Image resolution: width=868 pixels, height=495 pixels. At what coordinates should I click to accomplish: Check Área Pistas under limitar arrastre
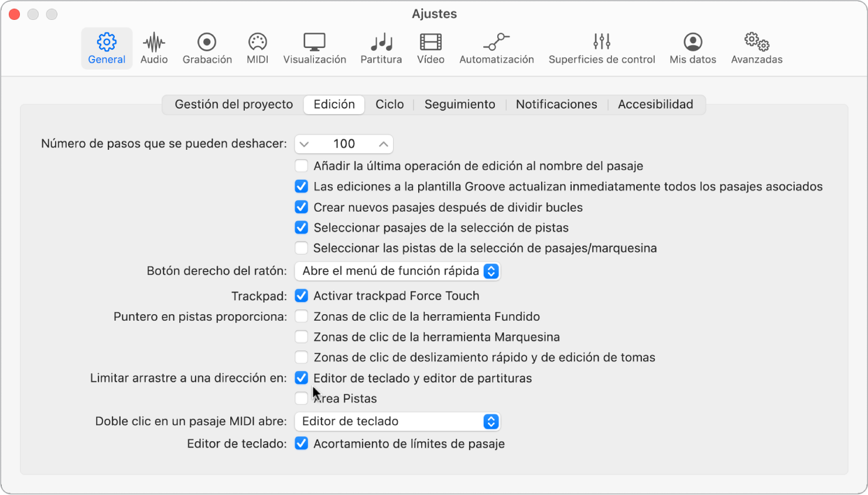pos(302,398)
